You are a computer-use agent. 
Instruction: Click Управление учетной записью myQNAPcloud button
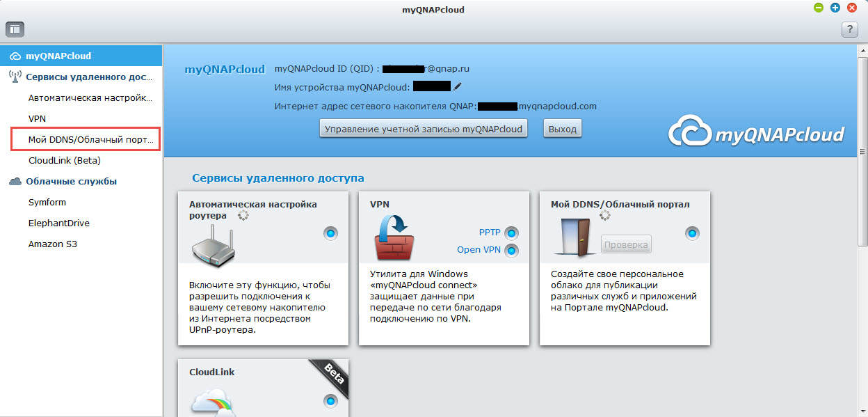coord(423,129)
